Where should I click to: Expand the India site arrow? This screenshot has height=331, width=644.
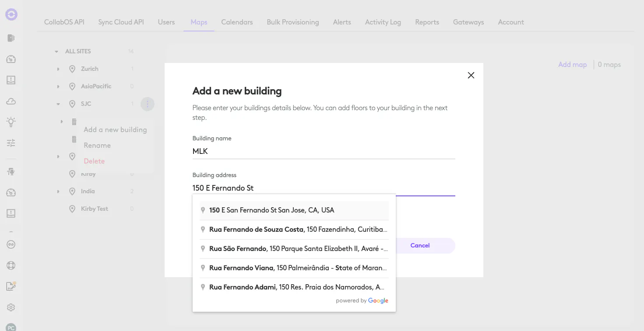(x=58, y=192)
